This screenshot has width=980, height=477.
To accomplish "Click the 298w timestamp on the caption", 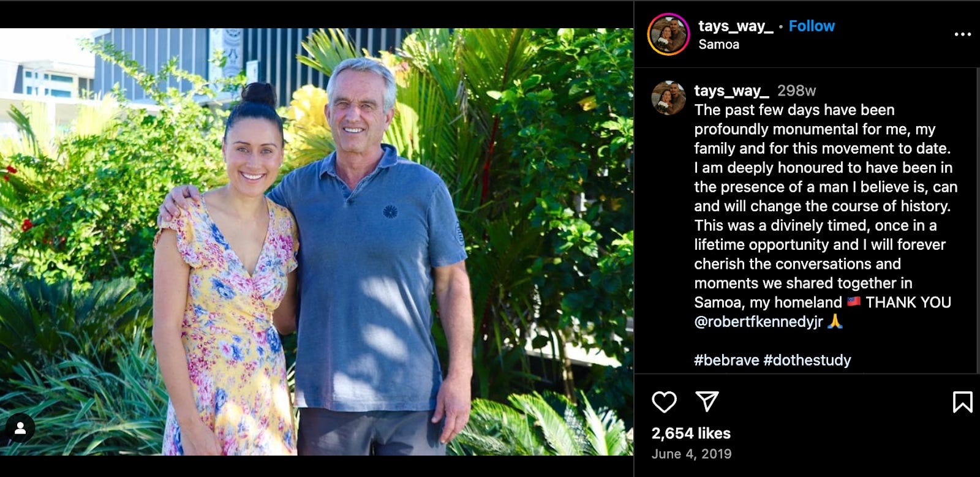I will [796, 91].
